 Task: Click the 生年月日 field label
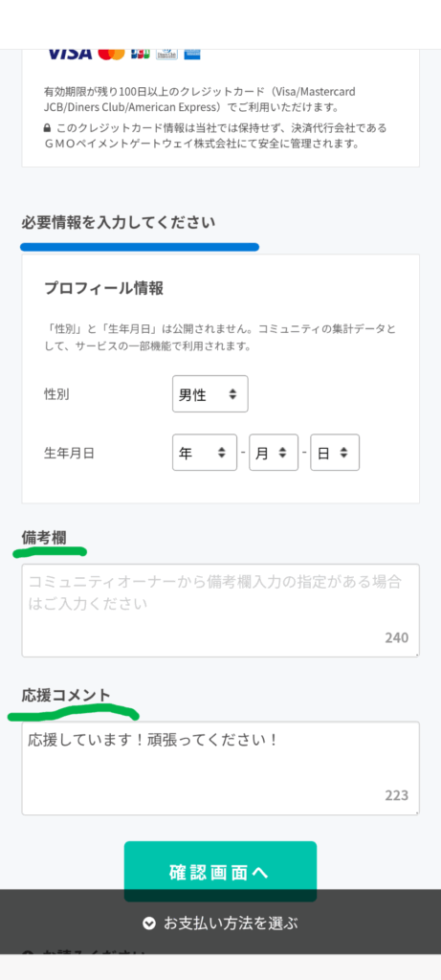[69, 453]
